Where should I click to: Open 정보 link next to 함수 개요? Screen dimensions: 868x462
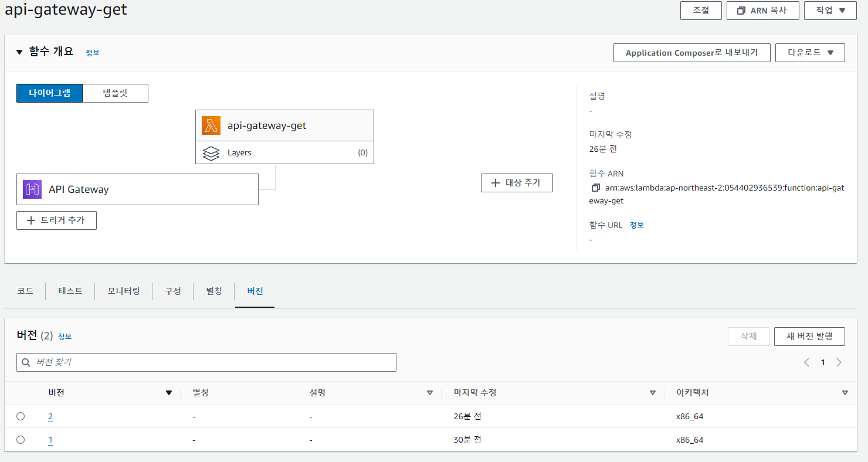click(93, 53)
